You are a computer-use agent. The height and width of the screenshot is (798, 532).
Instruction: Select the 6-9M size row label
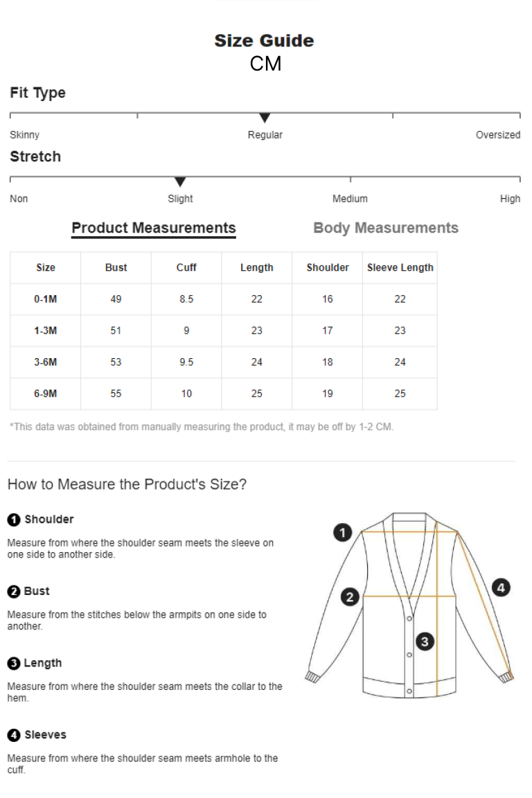coord(45,393)
